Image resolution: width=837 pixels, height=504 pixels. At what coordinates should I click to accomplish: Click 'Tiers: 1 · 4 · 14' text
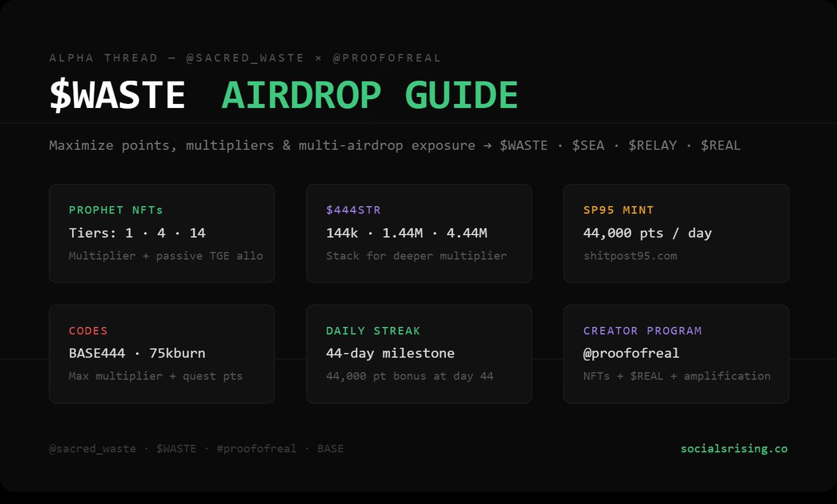pyautogui.click(x=137, y=233)
